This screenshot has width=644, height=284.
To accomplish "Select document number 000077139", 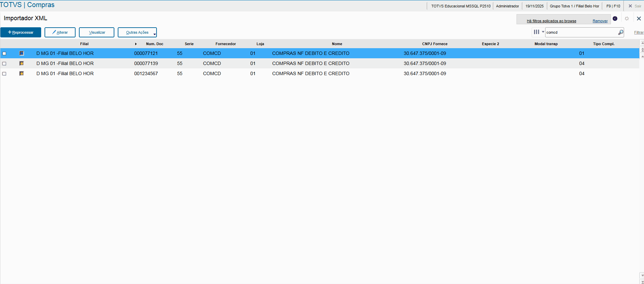I will click(146, 63).
